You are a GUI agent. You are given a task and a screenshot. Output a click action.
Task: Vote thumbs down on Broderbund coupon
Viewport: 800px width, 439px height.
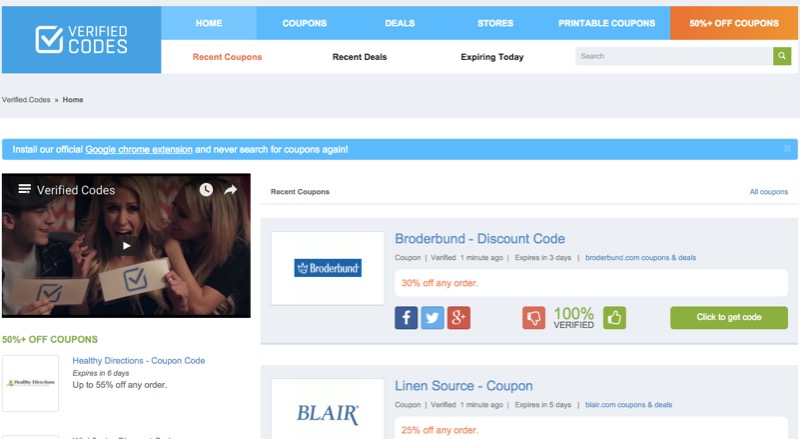click(x=534, y=318)
